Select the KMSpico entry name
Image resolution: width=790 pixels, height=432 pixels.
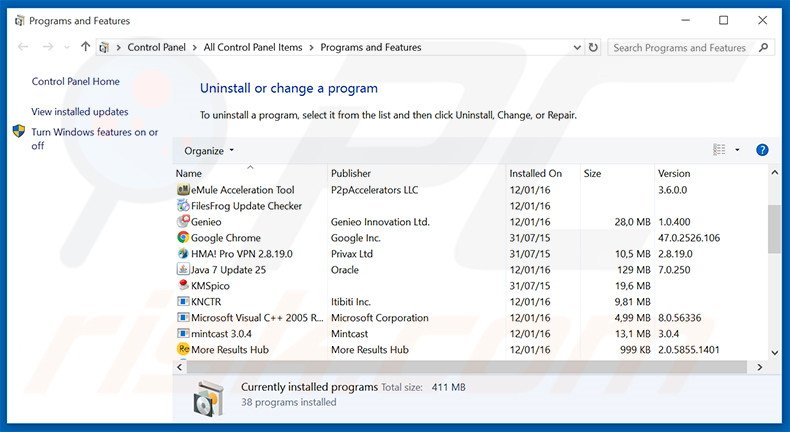210,285
